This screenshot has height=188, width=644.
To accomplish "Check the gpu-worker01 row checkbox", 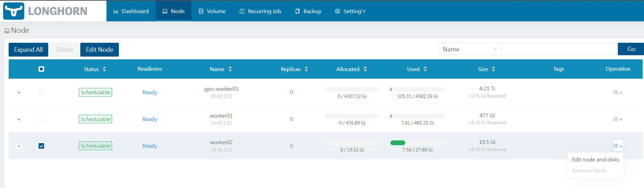I will pyautogui.click(x=41, y=92).
